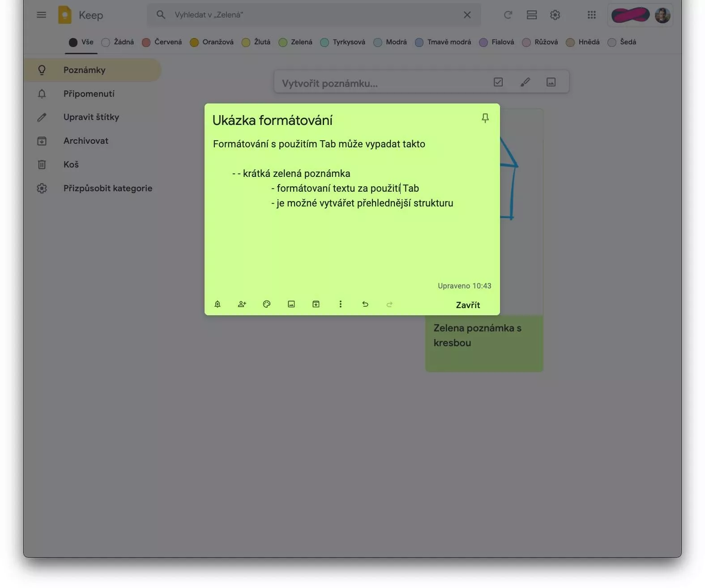Redo the edit in note
This screenshot has height=588, width=705.
point(389,304)
